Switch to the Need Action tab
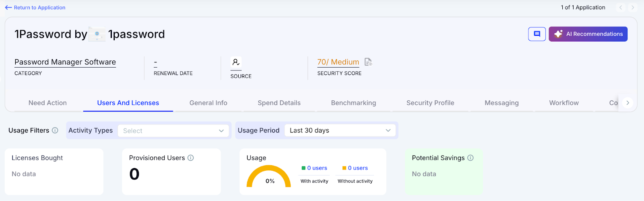 [47, 103]
